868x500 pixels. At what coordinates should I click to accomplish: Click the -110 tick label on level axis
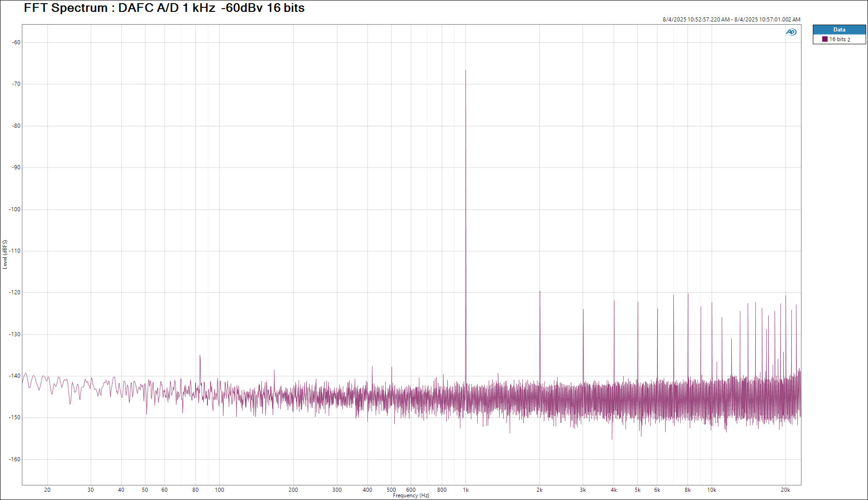point(15,251)
